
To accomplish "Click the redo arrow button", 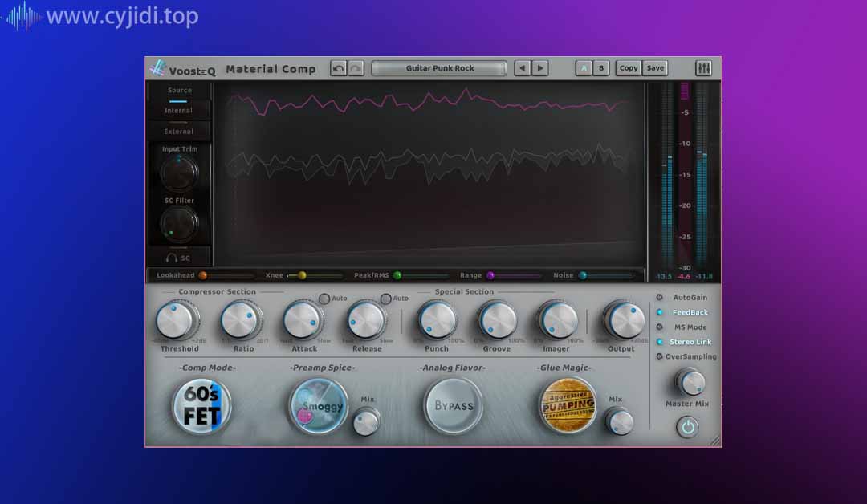I will 356,68.
